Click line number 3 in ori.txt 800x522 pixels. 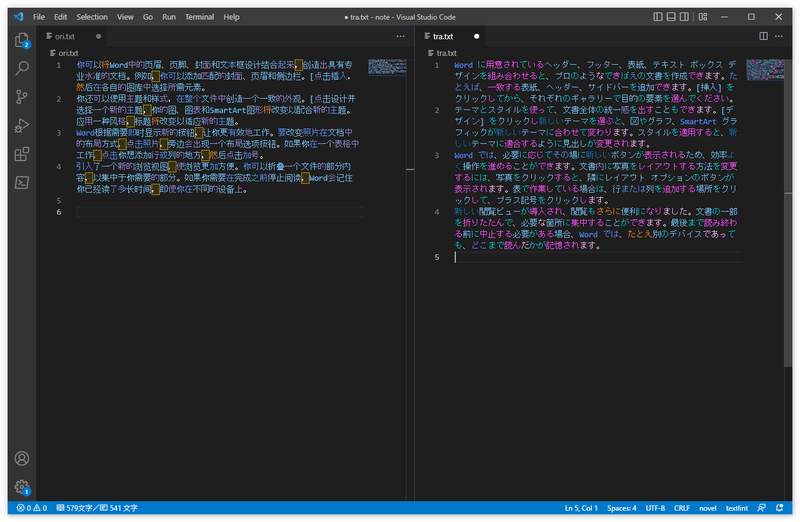(59, 133)
